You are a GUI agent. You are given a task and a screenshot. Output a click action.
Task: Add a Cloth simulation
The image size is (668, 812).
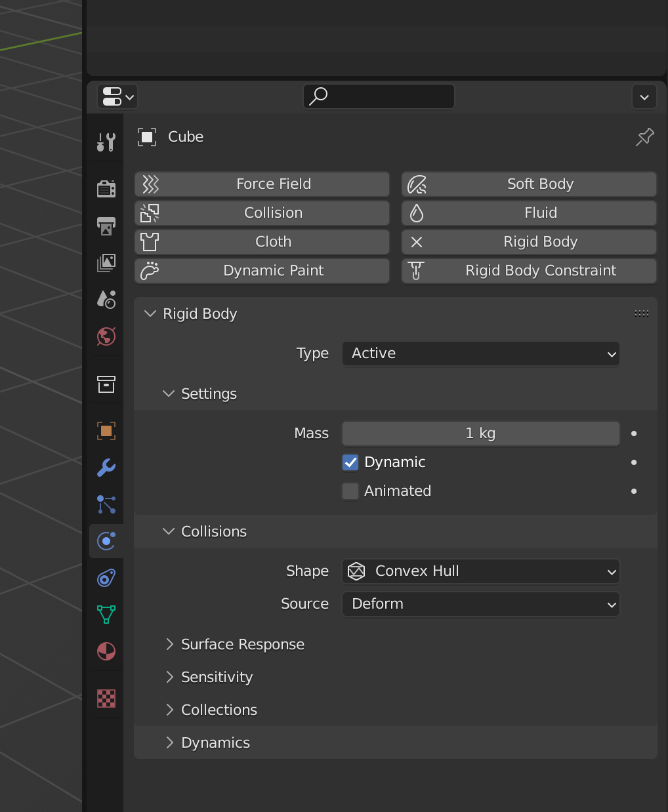click(262, 242)
